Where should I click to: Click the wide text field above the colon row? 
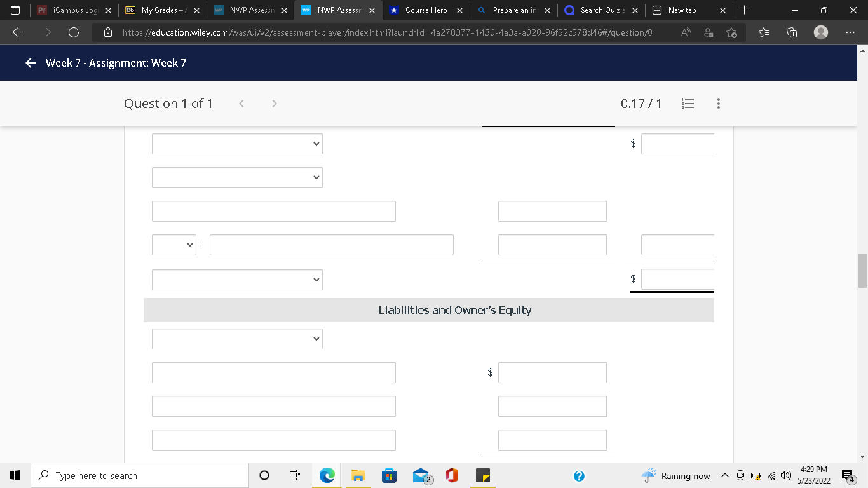(x=274, y=211)
